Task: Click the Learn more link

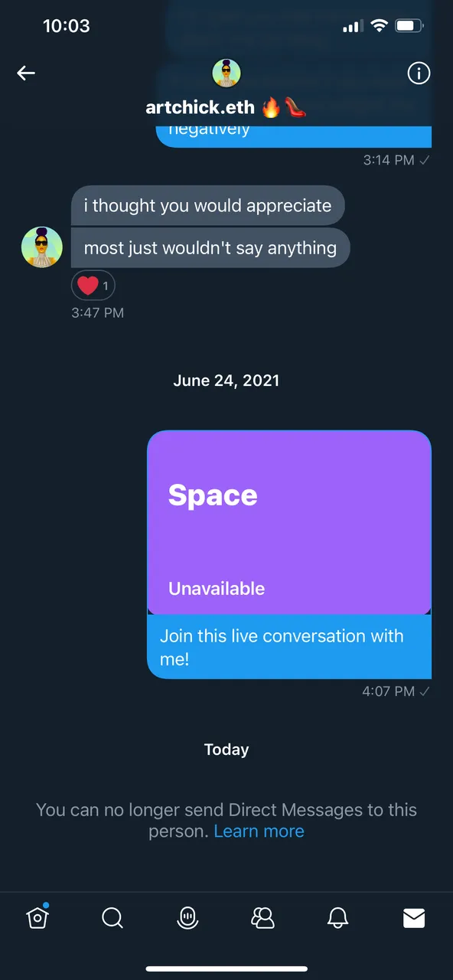Action: [x=259, y=831]
